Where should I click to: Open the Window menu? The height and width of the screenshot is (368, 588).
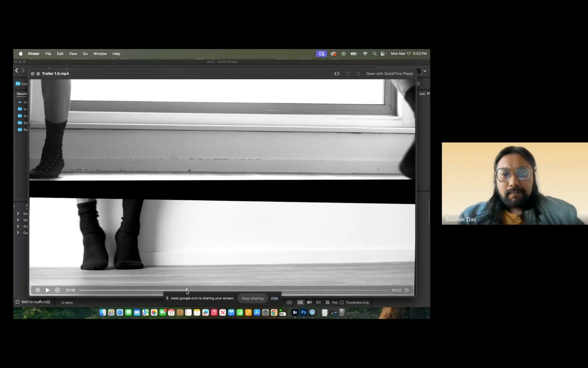(100, 54)
